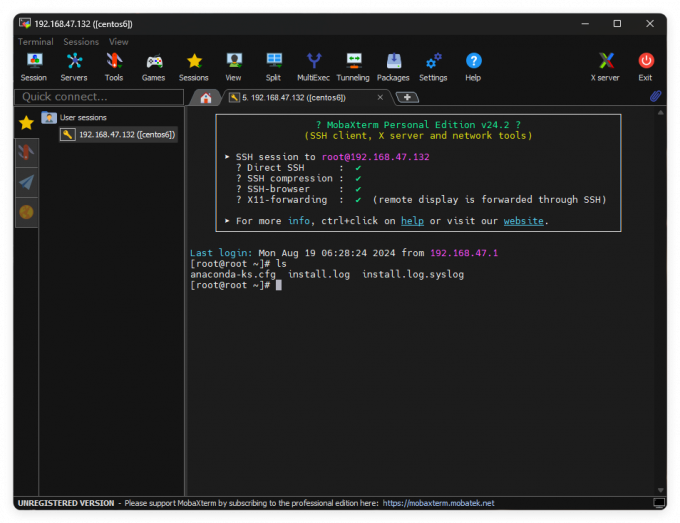Select the yellow star Sessions sidebar tab
Screen dimensions: 680x523
coord(26,123)
